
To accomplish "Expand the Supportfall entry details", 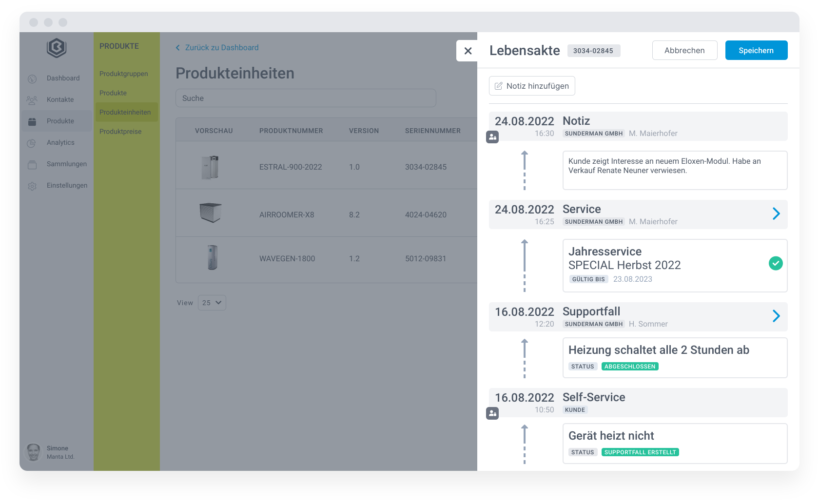I will 776,316.
